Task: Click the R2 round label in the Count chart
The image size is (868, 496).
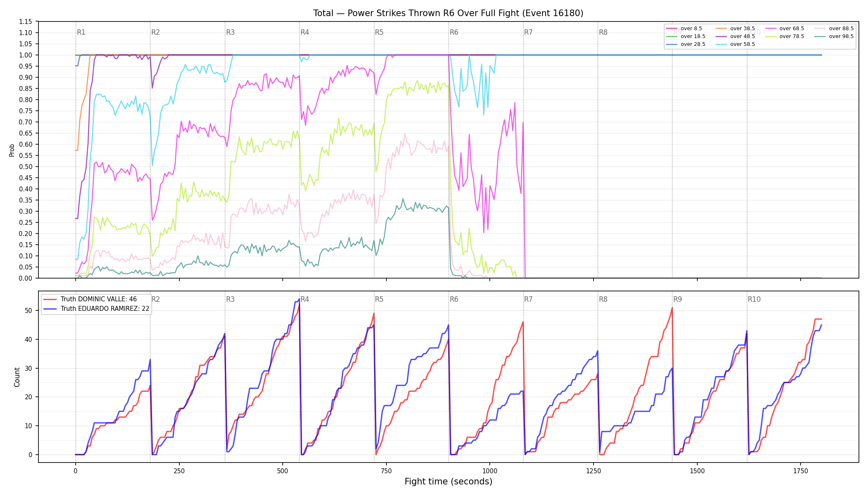Action: pos(155,299)
